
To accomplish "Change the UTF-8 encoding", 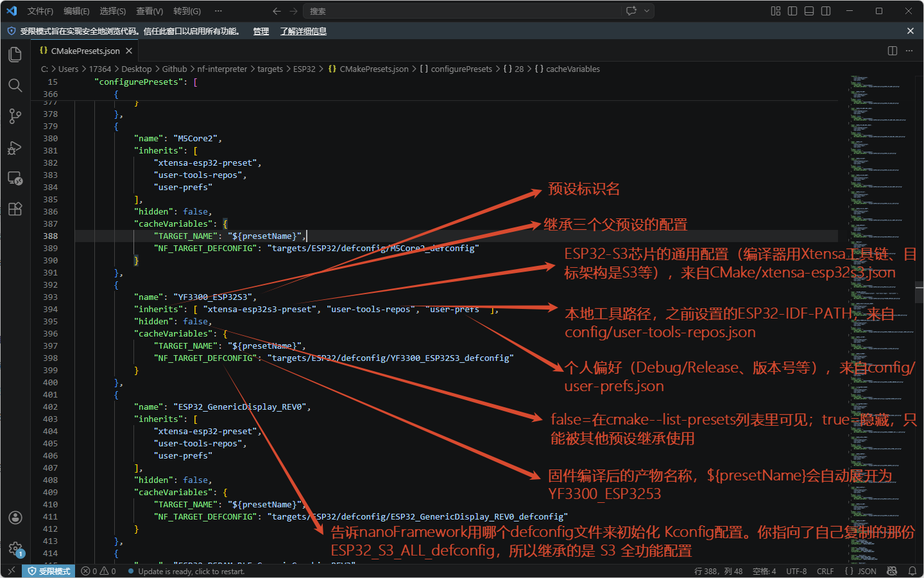I will 796,571.
